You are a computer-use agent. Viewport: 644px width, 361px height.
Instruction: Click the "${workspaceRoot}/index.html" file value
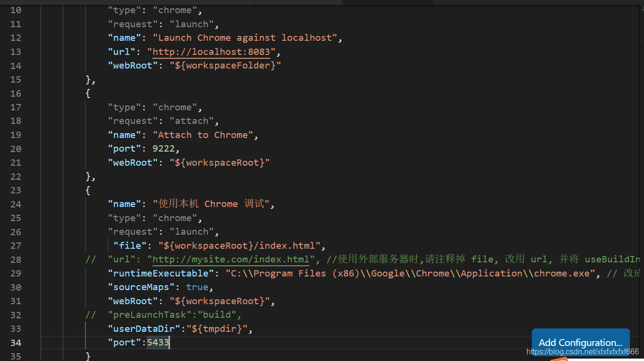[x=239, y=245]
